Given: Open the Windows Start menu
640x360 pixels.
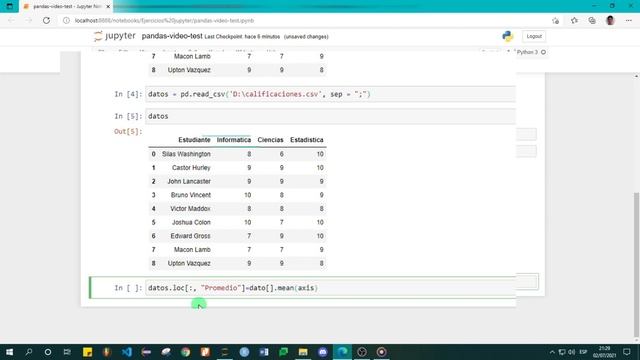Looking at the screenshot, I should pos(9,352).
